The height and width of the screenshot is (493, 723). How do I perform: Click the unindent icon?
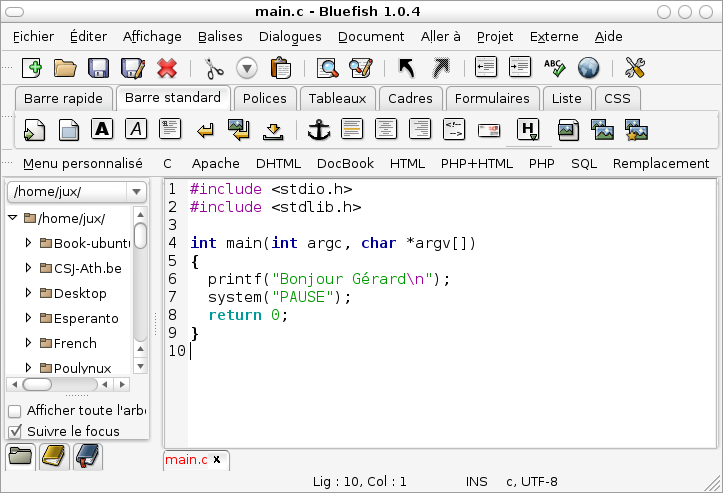point(486,67)
